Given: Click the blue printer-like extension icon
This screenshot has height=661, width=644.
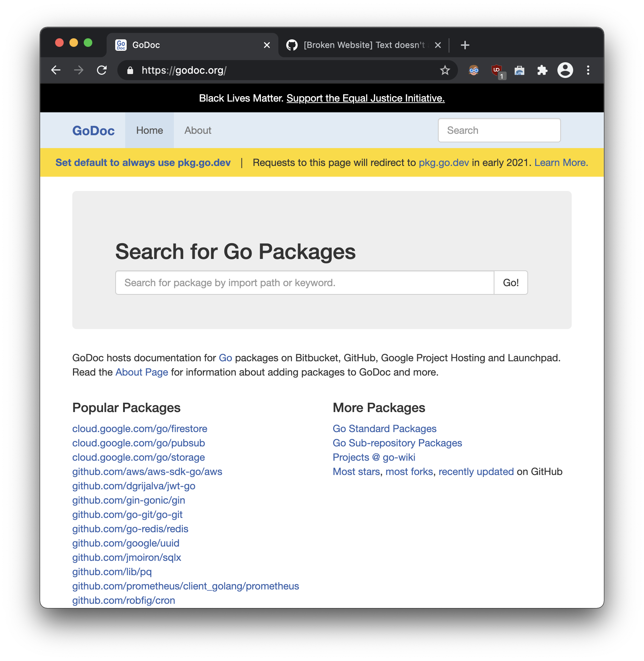Looking at the screenshot, I should tap(519, 70).
